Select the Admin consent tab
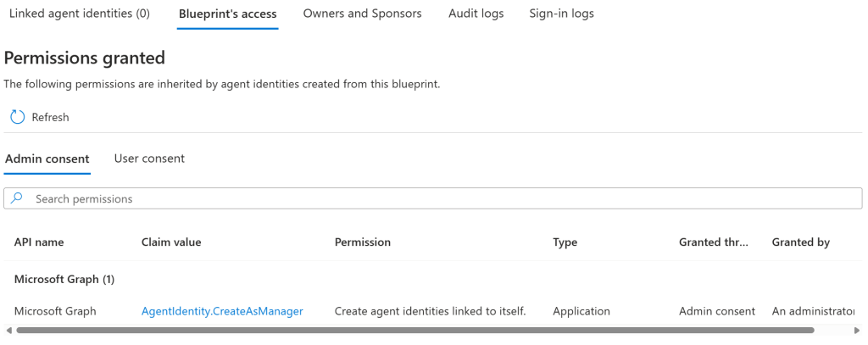 pos(47,159)
